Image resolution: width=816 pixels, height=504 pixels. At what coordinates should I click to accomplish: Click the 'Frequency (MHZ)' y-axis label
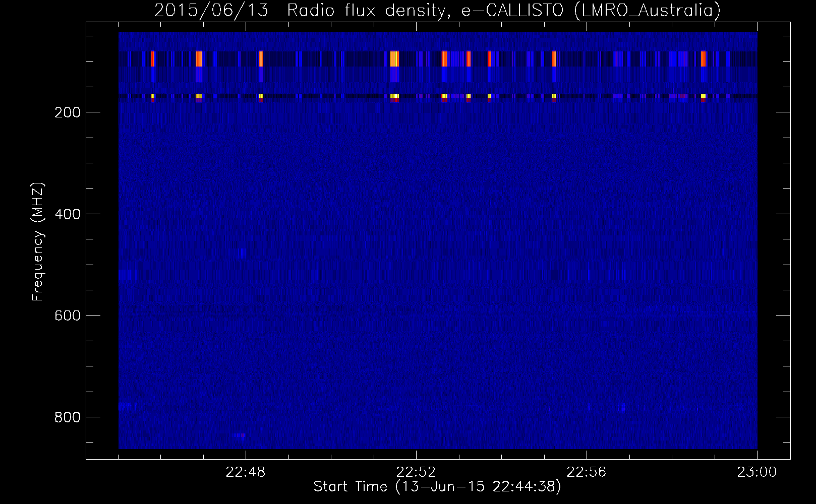click(38, 242)
